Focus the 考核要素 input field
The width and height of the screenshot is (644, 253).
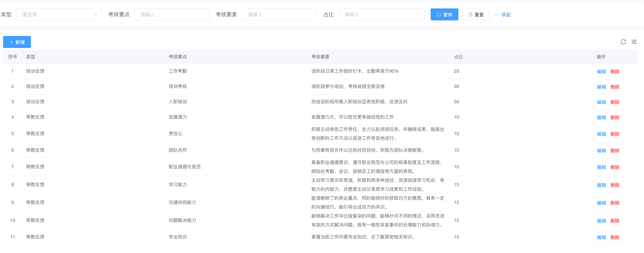click(x=279, y=15)
